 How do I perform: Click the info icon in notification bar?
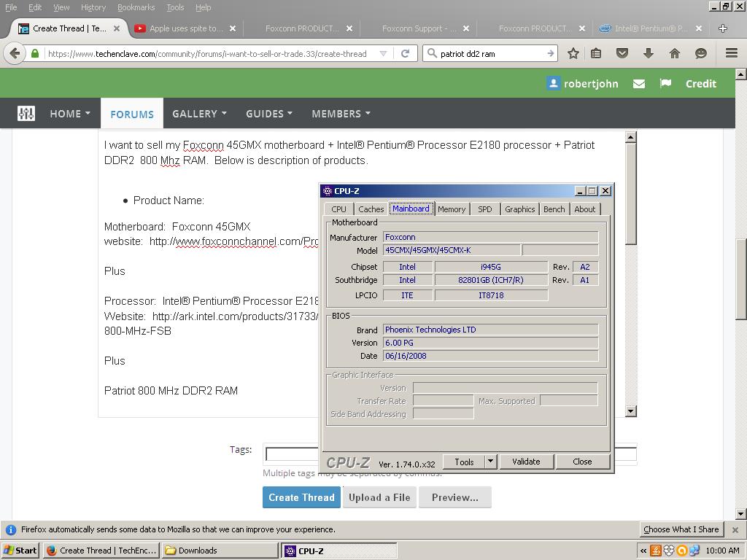click(x=10, y=529)
